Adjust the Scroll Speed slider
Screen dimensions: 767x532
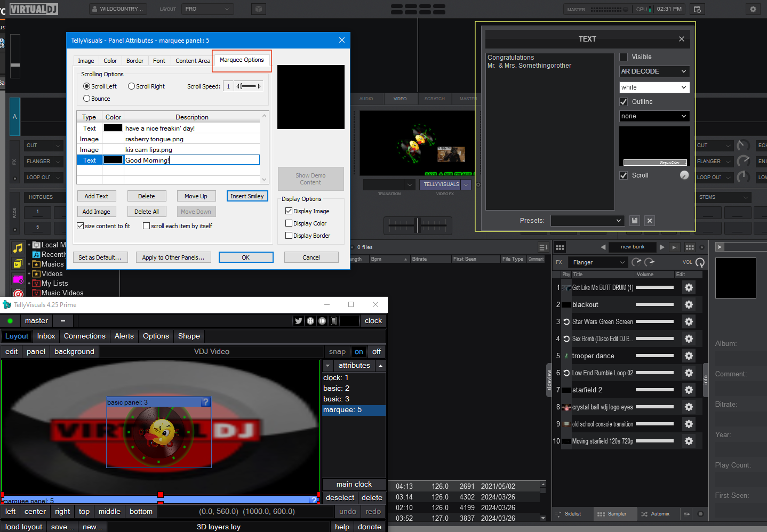point(249,86)
